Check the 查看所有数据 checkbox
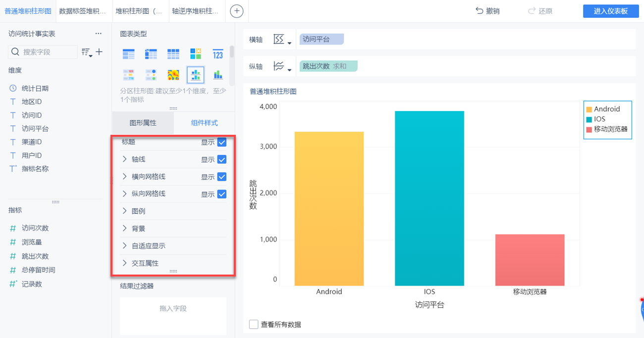The image size is (644, 338). (254, 325)
